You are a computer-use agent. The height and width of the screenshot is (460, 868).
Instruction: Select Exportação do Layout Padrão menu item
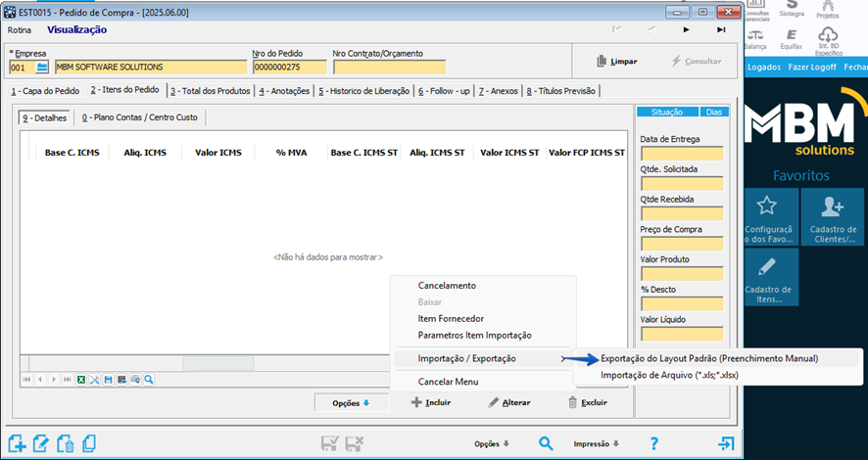[708, 358]
